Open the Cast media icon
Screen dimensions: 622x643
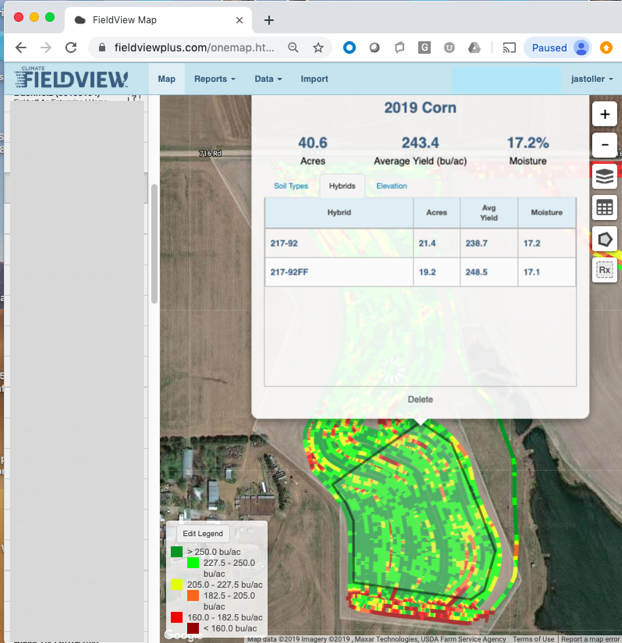click(509, 48)
